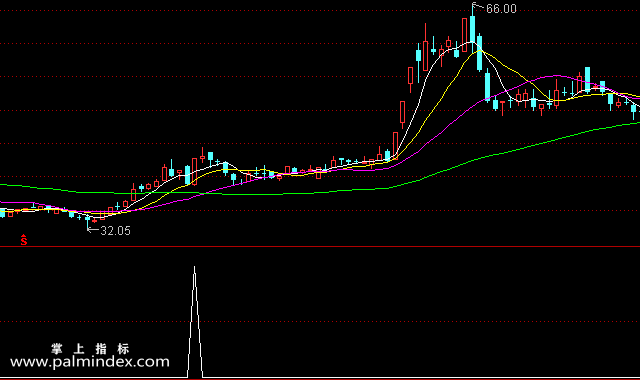
Task: Click the tall cyan candlestick at the 66.00 peak
Action: (473, 29)
